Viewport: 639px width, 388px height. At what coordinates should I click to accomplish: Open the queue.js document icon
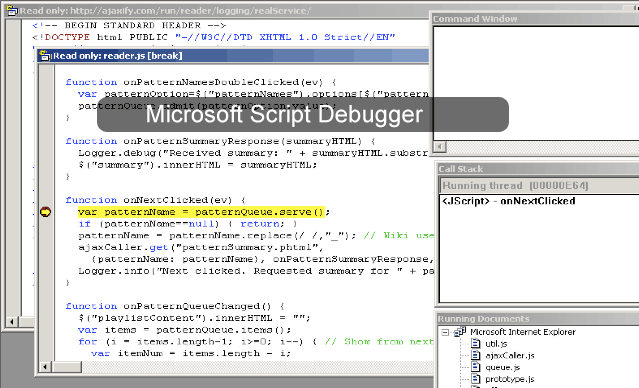click(x=475, y=367)
